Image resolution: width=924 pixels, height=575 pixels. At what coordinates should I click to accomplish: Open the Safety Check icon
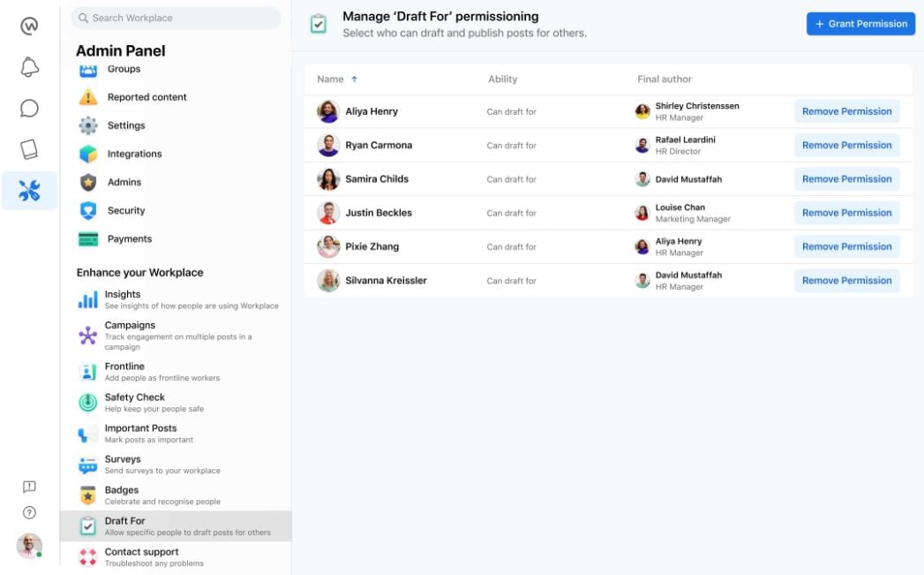coord(87,402)
